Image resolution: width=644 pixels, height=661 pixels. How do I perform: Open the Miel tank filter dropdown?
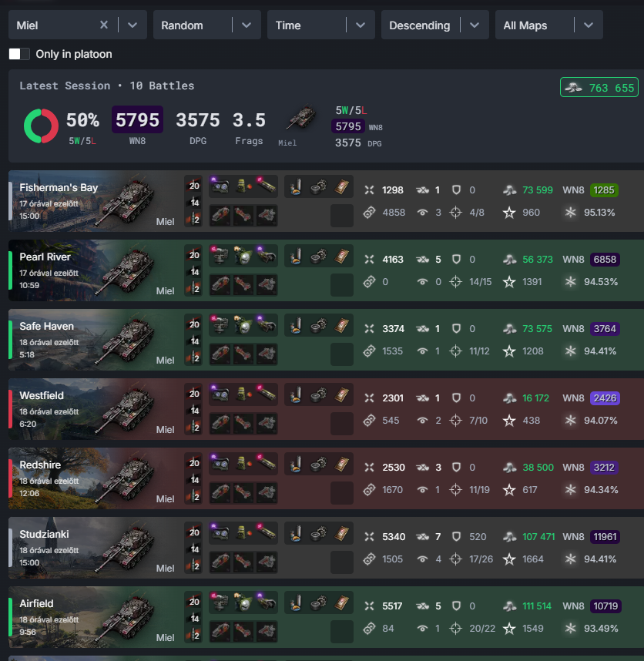coord(132,25)
